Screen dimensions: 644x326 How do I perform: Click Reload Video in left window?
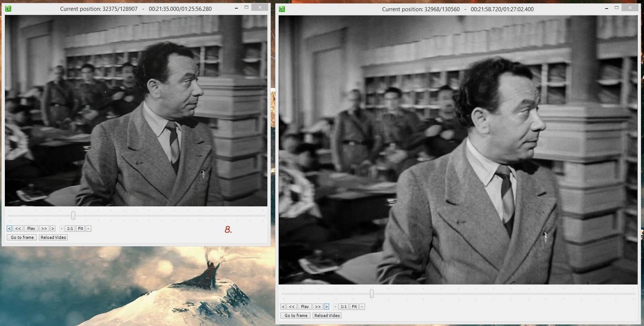(53, 237)
